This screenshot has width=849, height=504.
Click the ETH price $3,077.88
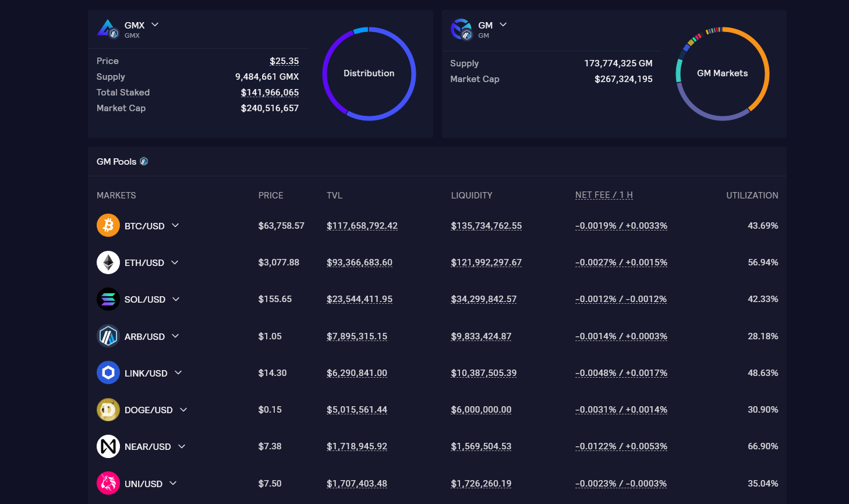[279, 262]
